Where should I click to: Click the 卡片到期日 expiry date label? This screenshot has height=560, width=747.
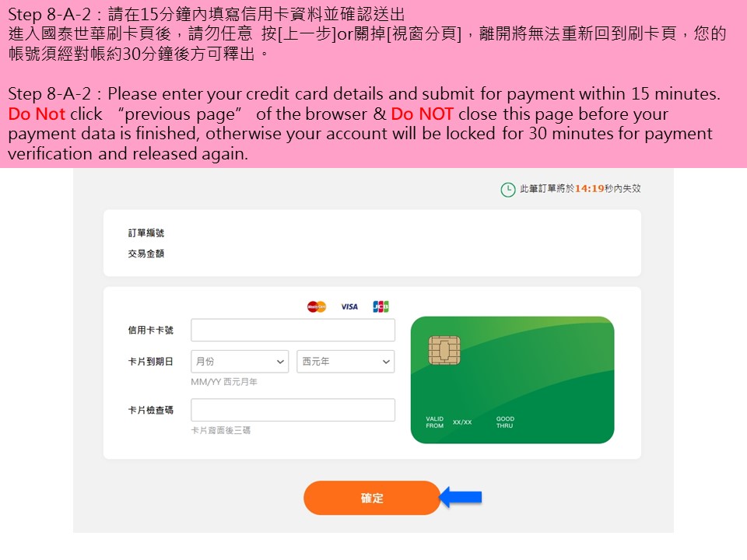(x=150, y=362)
